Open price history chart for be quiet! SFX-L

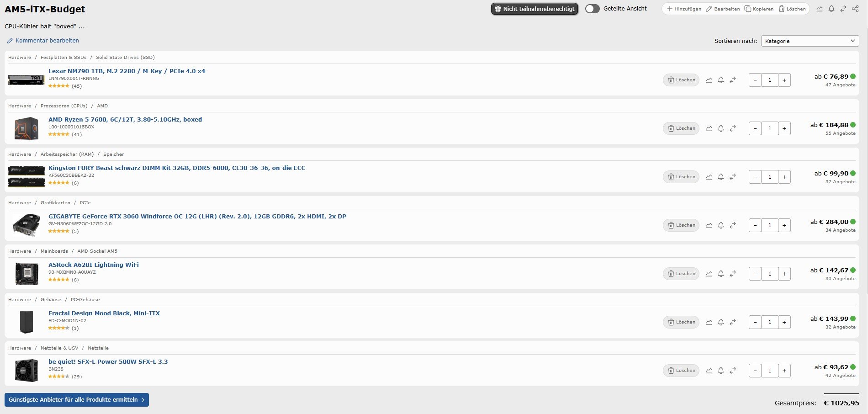coord(709,371)
